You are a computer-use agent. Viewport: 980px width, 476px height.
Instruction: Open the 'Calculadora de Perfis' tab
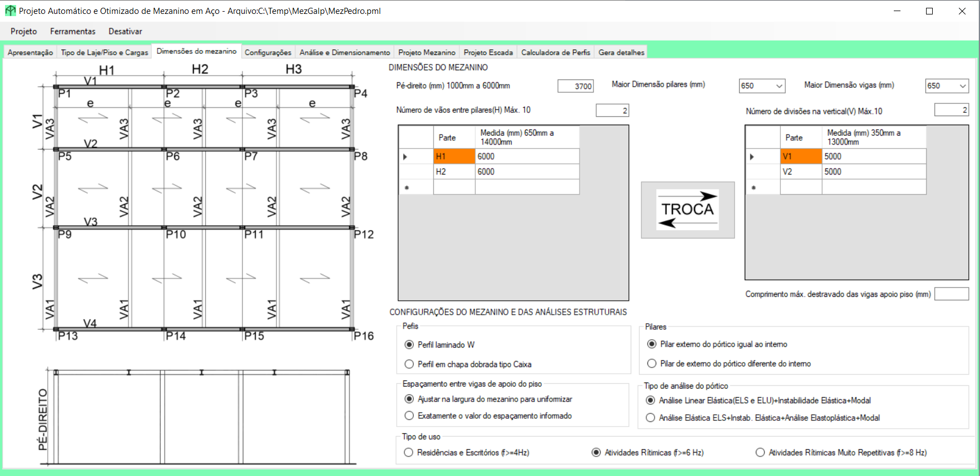click(555, 52)
